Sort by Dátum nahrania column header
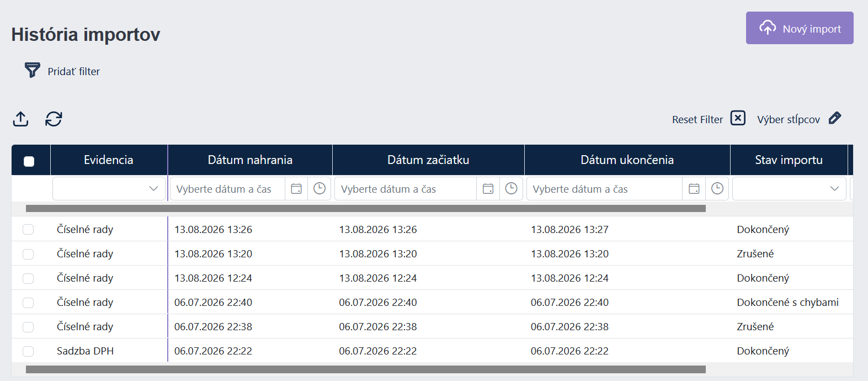Image resolution: width=868 pixels, height=381 pixels. point(250,160)
